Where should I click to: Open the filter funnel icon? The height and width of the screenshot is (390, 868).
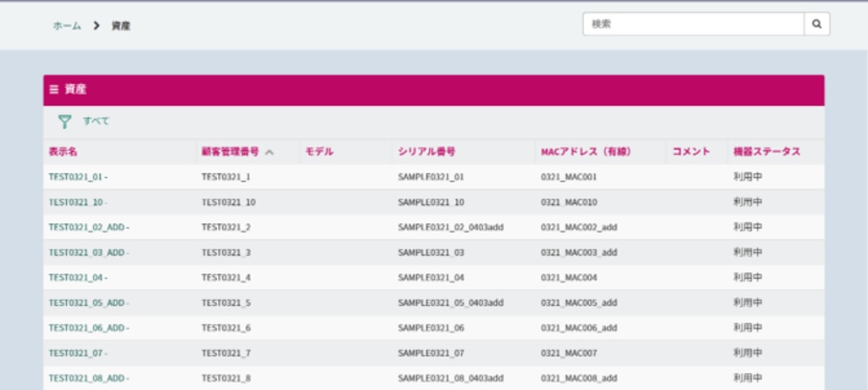(64, 121)
